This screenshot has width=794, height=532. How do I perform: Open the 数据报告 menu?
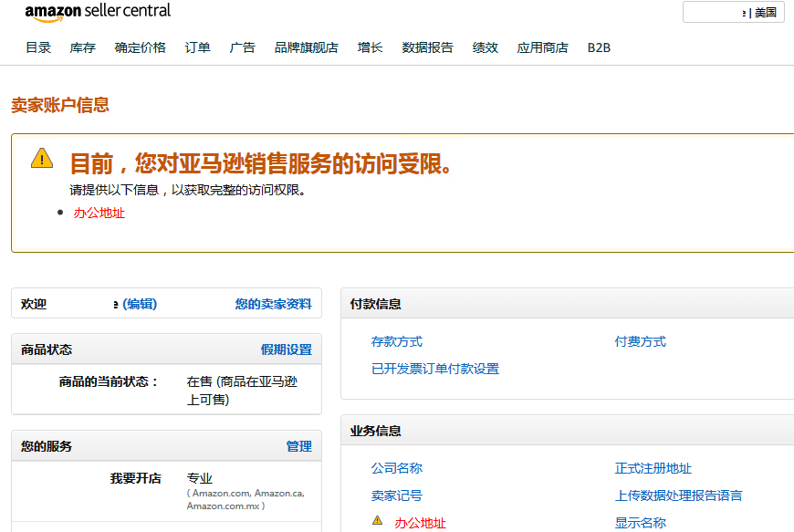click(427, 47)
